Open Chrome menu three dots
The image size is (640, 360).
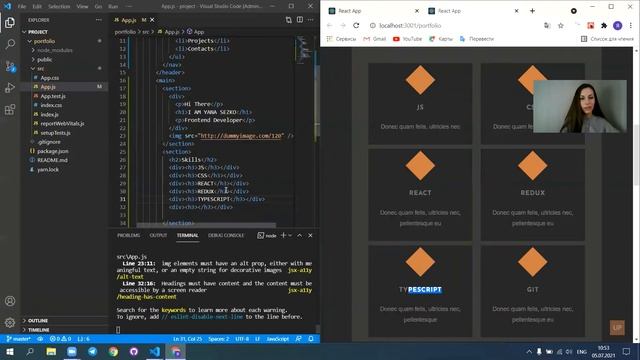click(631, 25)
